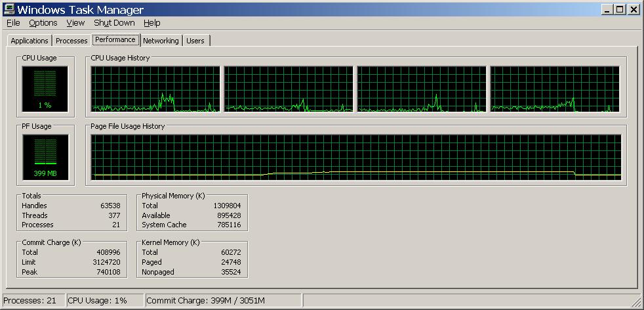The image size is (644, 310).
Task: Click Commit Charge Peak value 740108
Action: click(x=108, y=272)
